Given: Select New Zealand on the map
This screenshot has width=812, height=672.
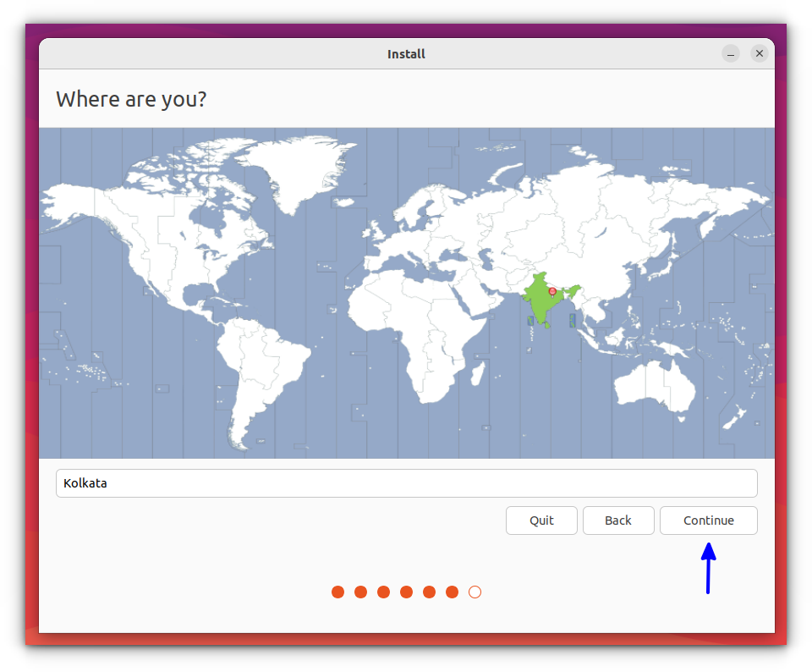Looking at the screenshot, I should pyautogui.click(x=735, y=417).
